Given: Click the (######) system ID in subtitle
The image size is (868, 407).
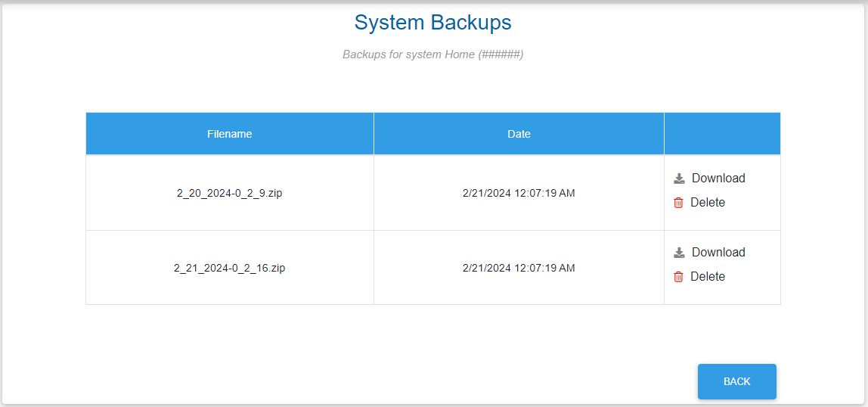Looking at the screenshot, I should [501, 54].
